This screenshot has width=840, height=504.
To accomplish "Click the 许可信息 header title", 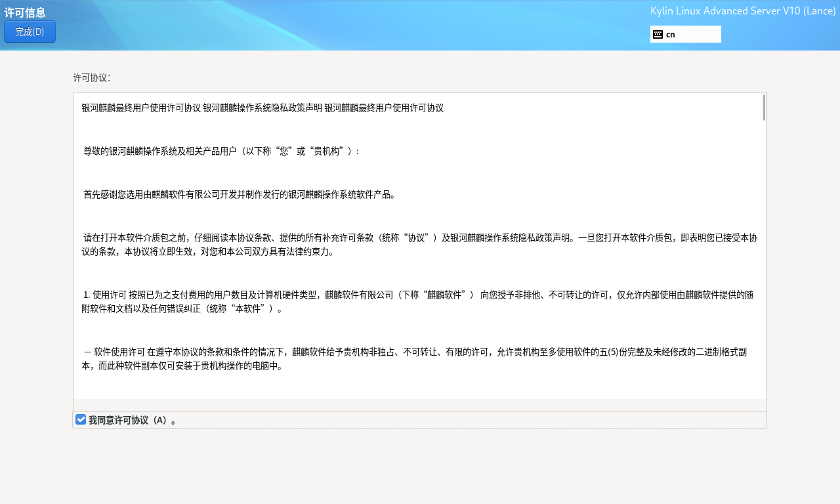I will [x=26, y=11].
